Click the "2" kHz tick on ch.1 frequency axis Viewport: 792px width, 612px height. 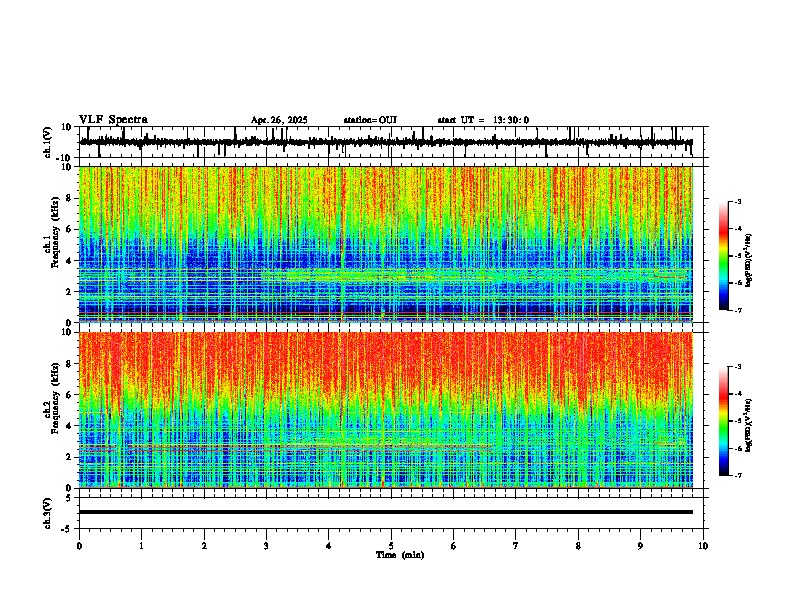coord(70,292)
